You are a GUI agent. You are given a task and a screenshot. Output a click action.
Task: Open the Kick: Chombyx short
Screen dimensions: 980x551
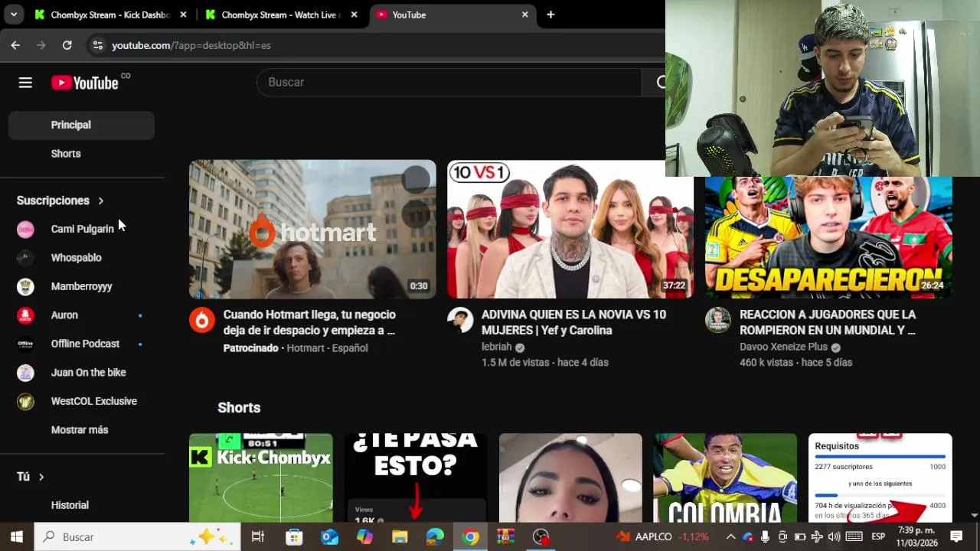click(x=261, y=478)
